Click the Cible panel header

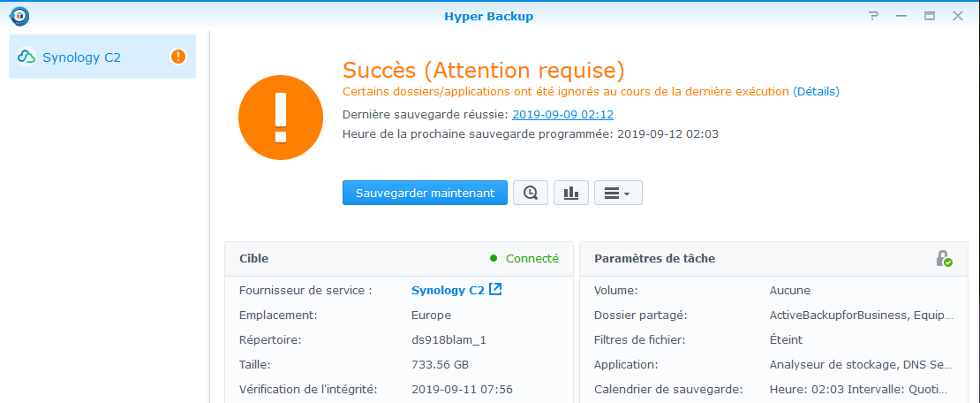pyautogui.click(x=399, y=258)
